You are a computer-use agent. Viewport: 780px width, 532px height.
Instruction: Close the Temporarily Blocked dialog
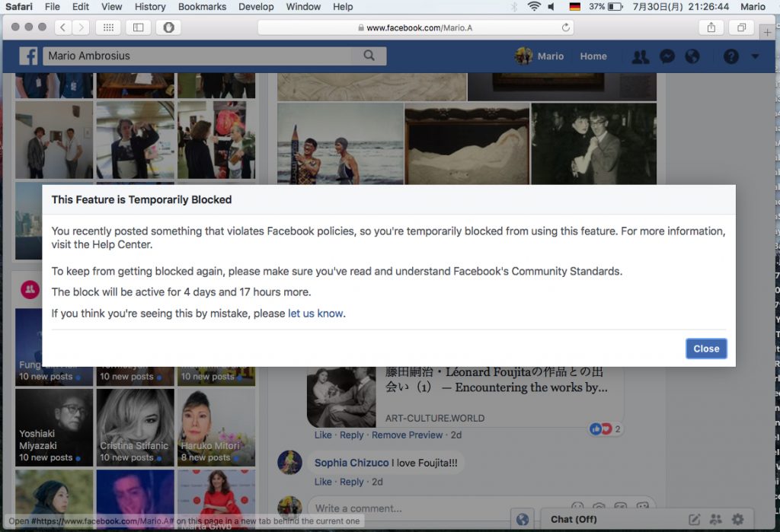coord(706,349)
